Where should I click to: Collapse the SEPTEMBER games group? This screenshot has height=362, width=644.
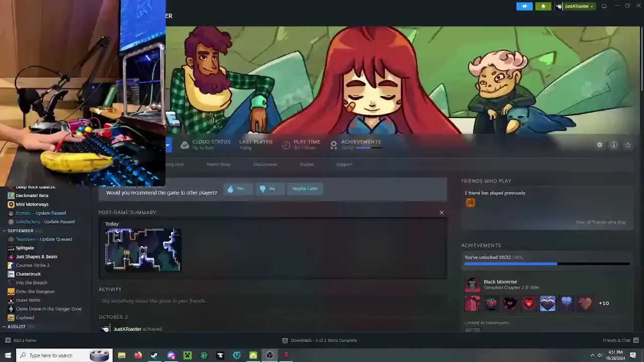pos(5,231)
